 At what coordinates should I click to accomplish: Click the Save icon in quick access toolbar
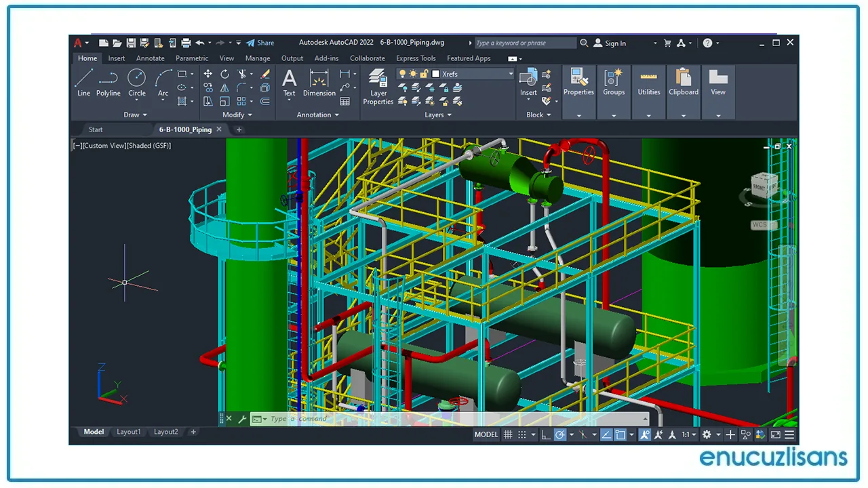[131, 43]
